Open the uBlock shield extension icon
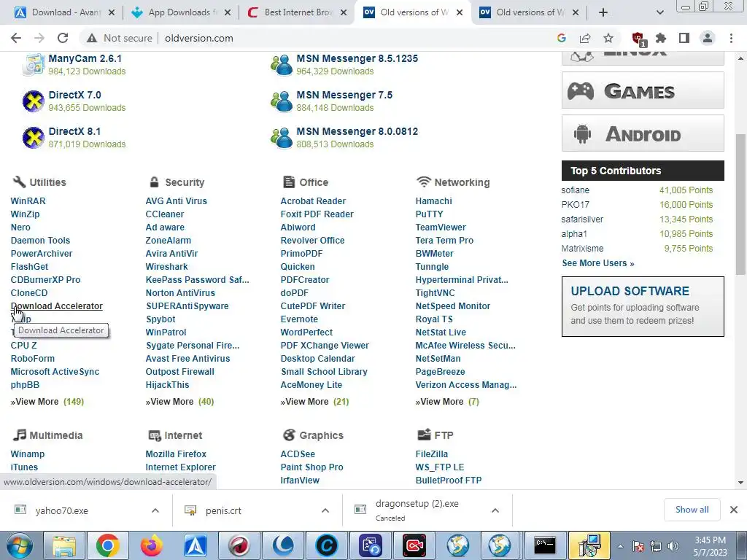Viewport: 747px width, 560px height. click(x=638, y=39)
